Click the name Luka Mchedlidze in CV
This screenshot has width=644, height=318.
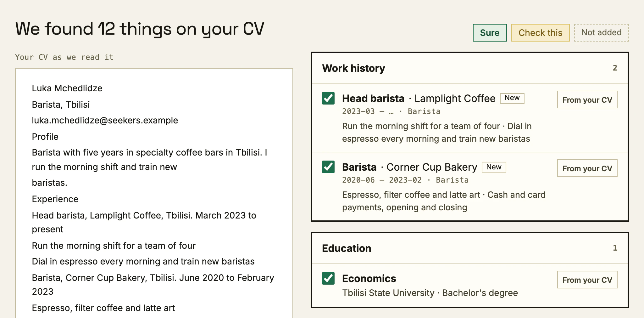point(67,88)
